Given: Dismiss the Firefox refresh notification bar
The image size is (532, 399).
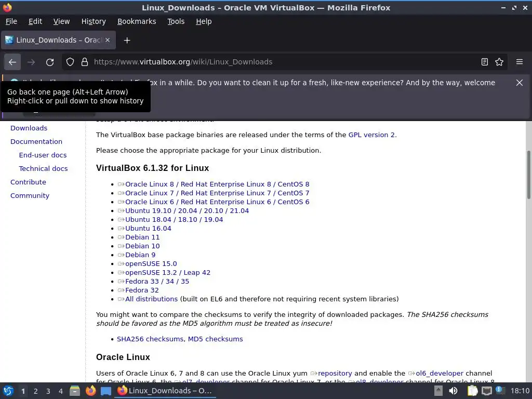Looking at the screenshot, I should coord(520,83).
